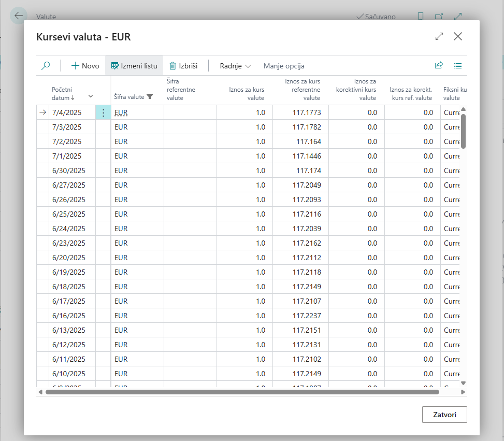Expand the Radnje dropdown menu
This screenshot has width=504, height=441.
coord(235,66)
